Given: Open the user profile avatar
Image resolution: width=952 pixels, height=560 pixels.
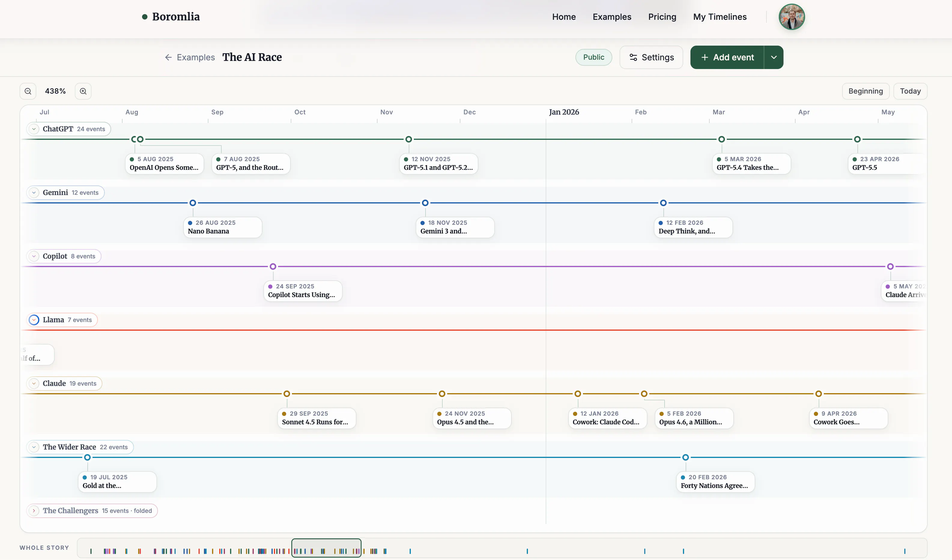Looking at the screenshot, I should 791,17.
